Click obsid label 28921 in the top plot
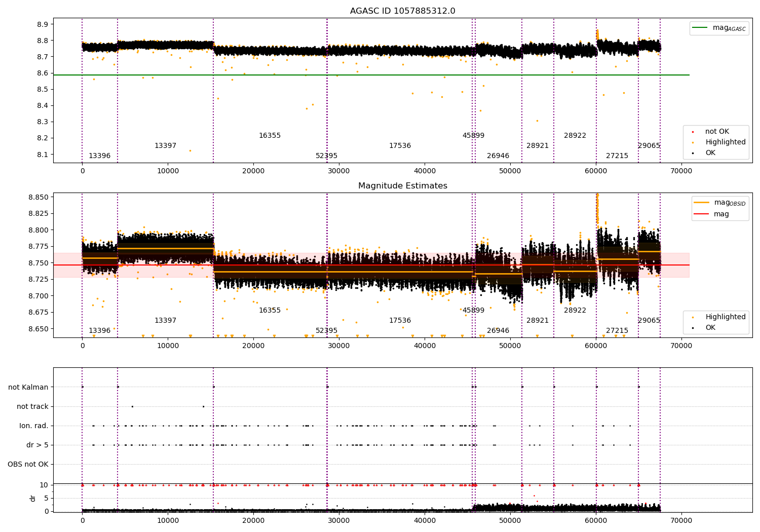Screen dimensions: 760x532 pos(538,146)
